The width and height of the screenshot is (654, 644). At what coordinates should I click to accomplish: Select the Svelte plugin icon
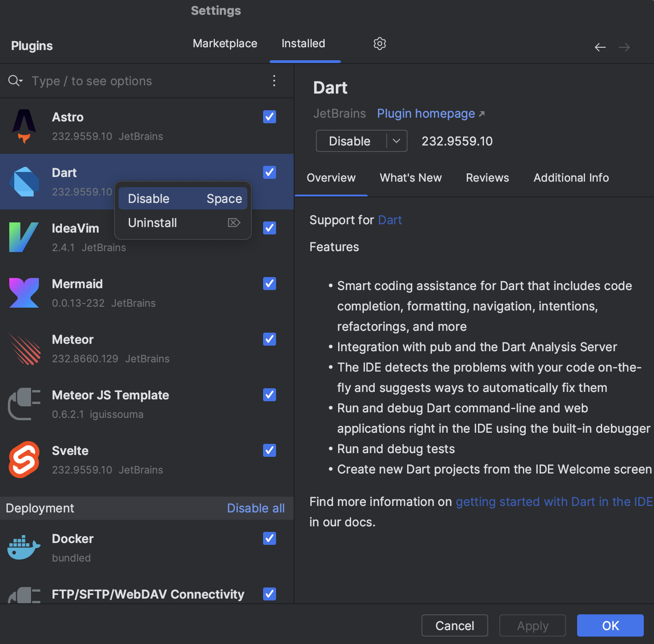point(24,459)
